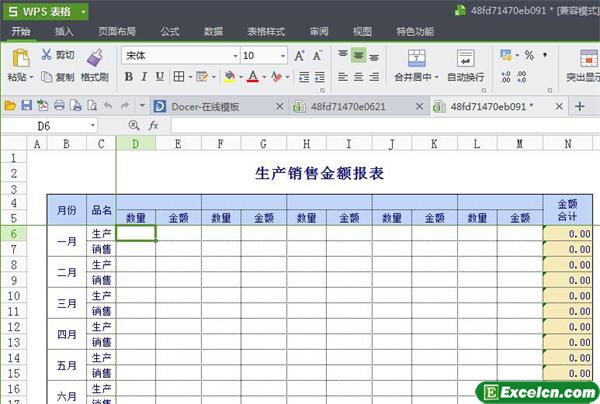The height and width of the screenshot is (404, 600).
Task: Click the Paste (粘贴) icon
Action: click(17, 58)
